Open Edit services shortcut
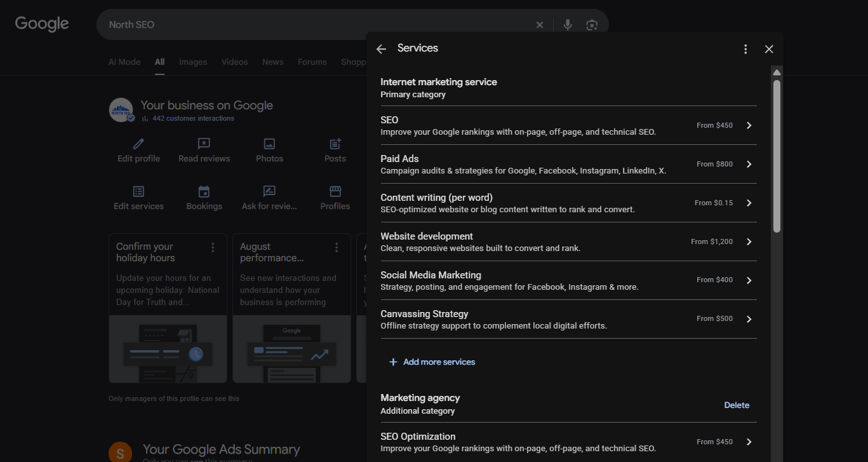868x462 pixels. click(x=138, y=198)
